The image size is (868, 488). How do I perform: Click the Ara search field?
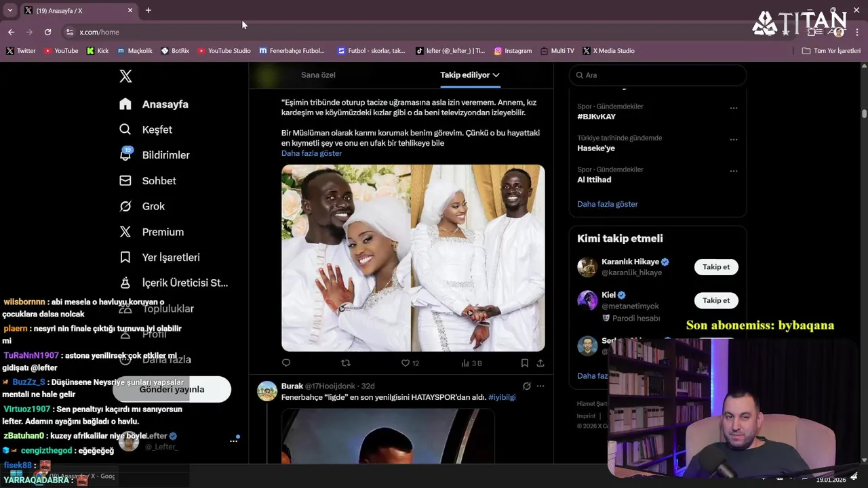(x=657, y=75)
